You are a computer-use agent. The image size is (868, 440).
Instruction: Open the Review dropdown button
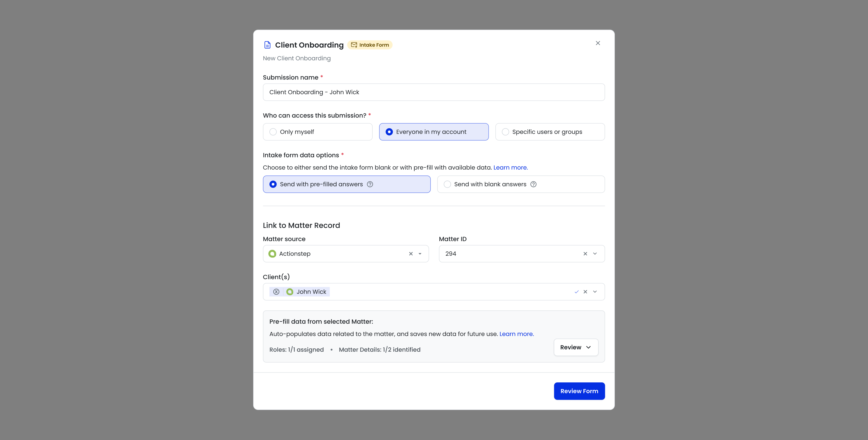576,347
